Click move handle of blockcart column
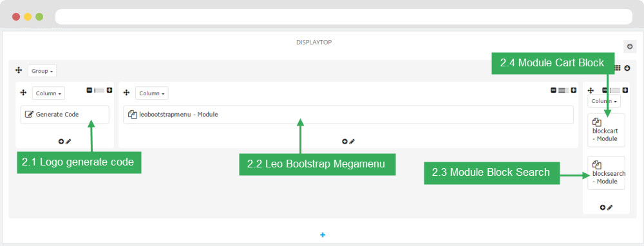 tap(591, 90)
